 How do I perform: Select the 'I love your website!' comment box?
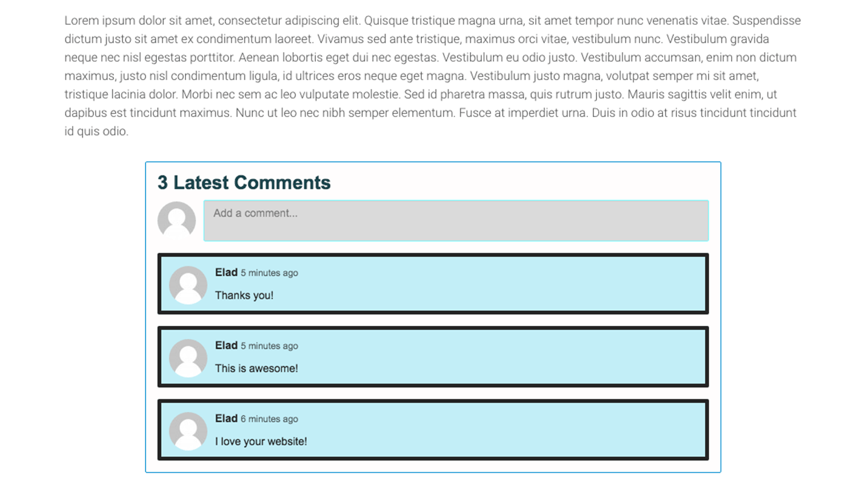click(x=433, y=431)
